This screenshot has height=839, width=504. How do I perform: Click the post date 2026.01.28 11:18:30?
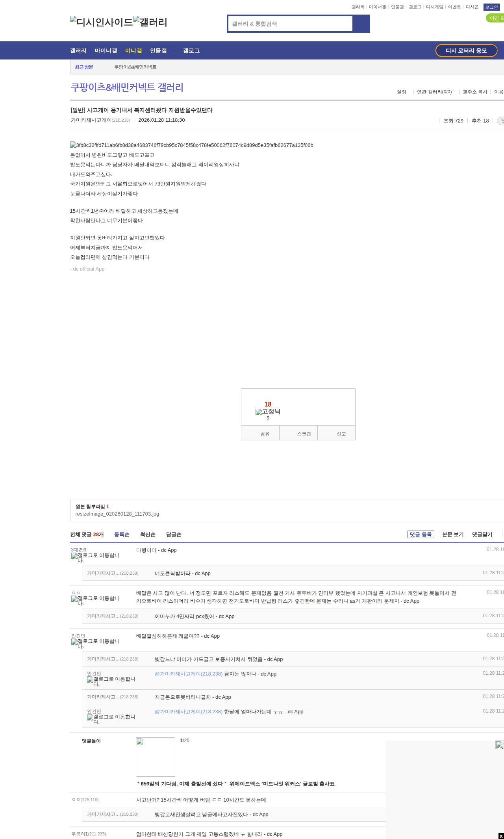point(161,120)
